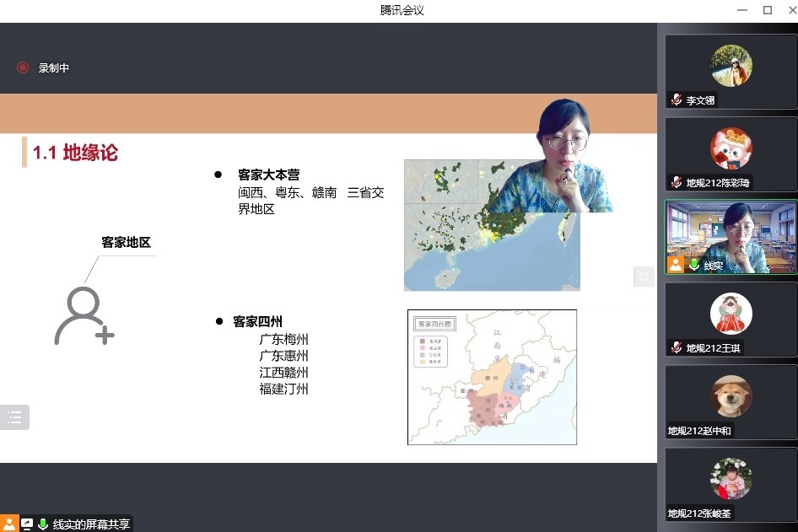
Task: Click muted microphone icon next to 地规212王琪
Action: click(677, 347)
